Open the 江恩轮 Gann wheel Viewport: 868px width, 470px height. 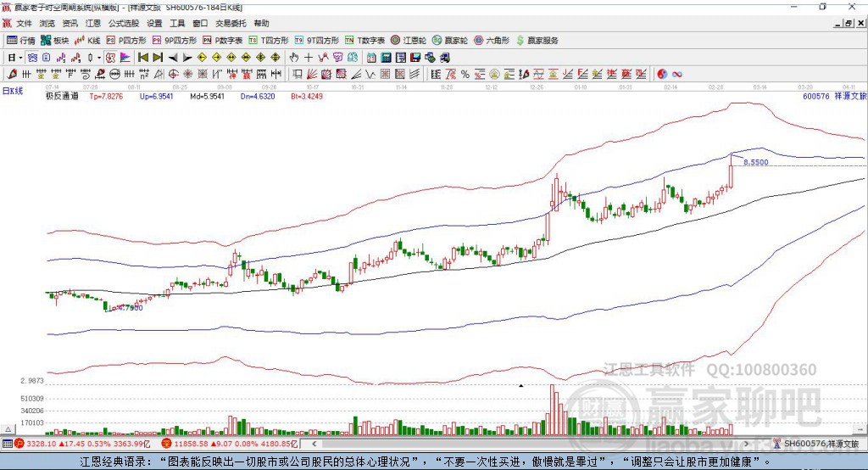click(x=409, y=41)
